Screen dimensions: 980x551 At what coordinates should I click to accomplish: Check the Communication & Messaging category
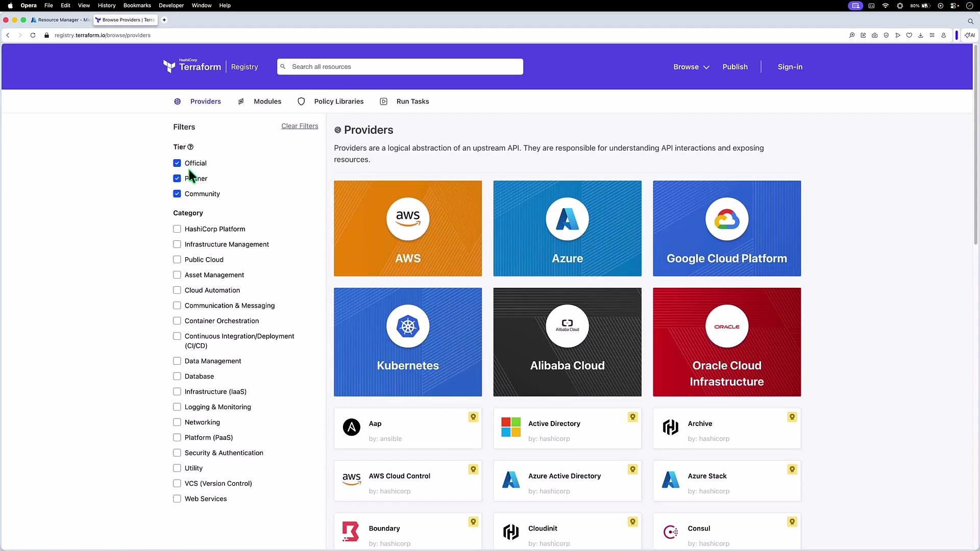(177, 306)
